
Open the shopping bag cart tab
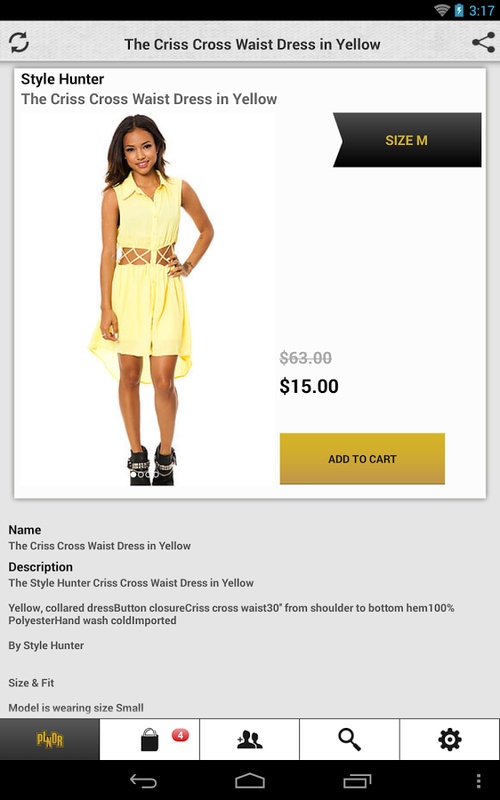[x=149, y=739]
